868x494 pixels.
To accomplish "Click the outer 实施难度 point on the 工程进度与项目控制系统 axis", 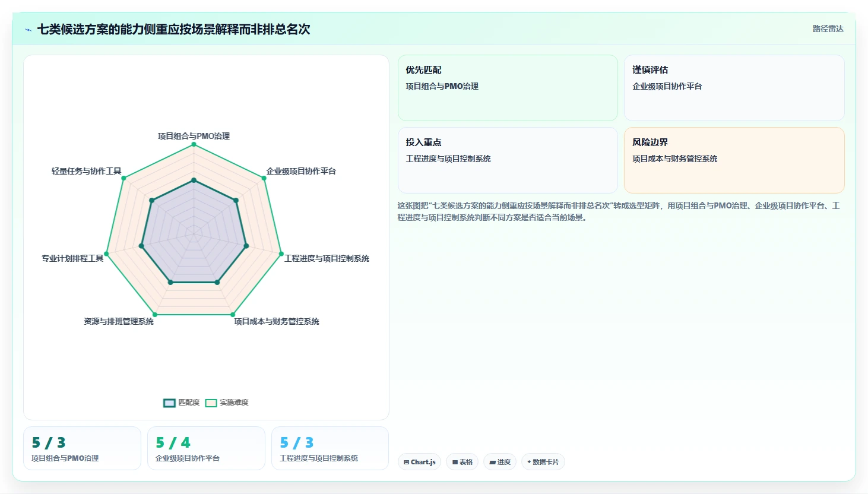I will pyautogui.click(x=281, y=254).
